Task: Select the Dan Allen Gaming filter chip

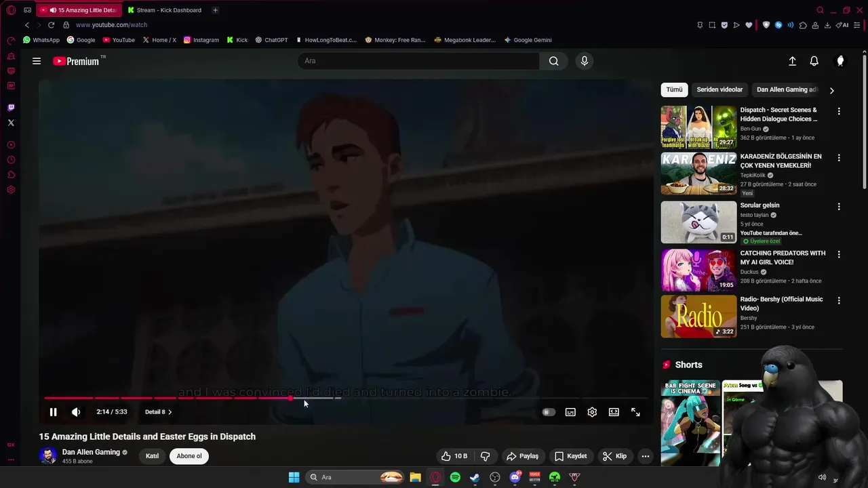Action: click(787, 89)
